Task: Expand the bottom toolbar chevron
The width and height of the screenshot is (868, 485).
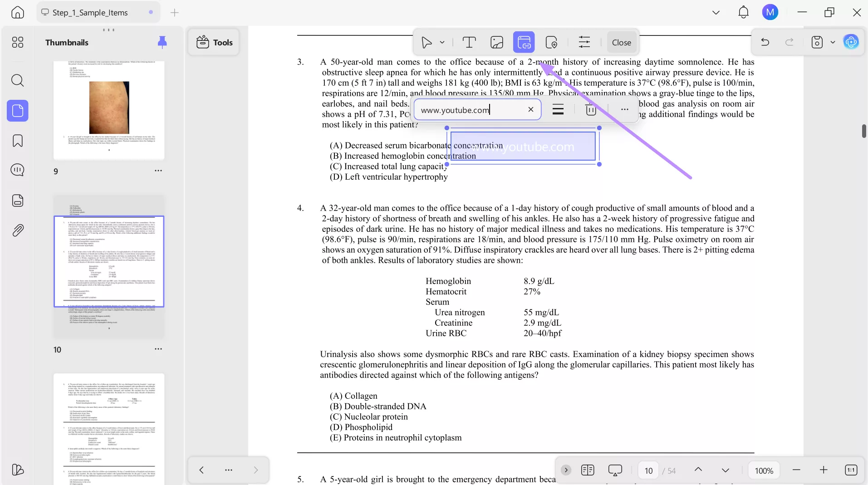Action: 566,470
